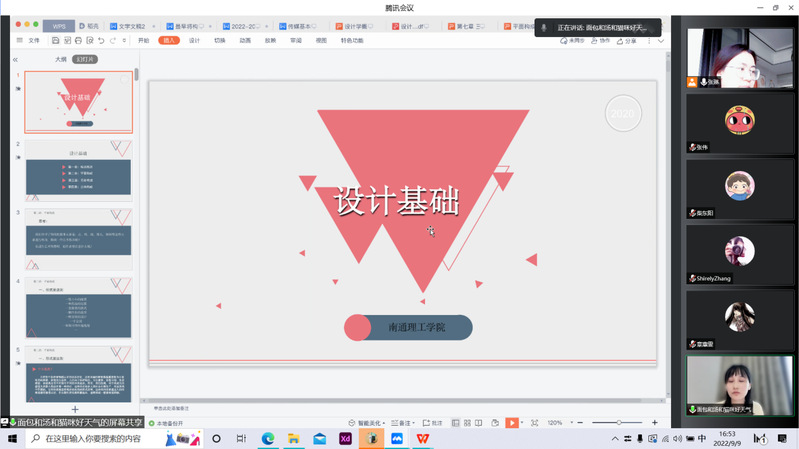Switch to the 2022-20 document tab
The image size is (799, 449).
click(x=245, y=26)
